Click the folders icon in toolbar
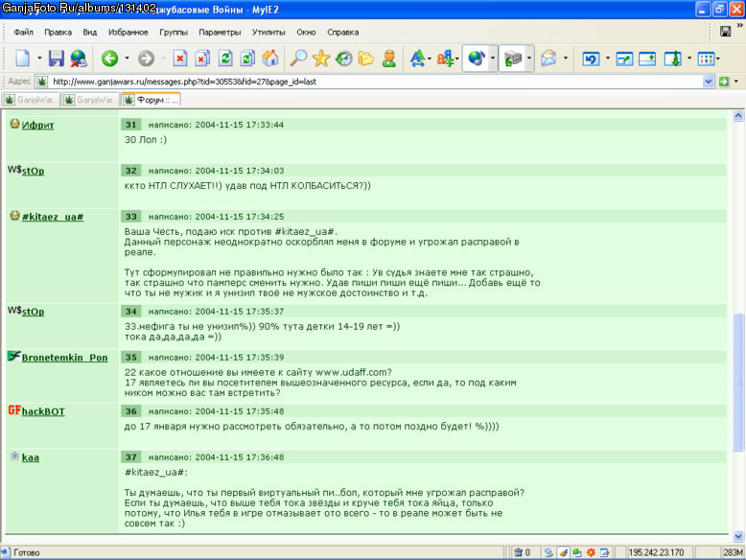This screenshot has height=560, width=746. point(366,58)
